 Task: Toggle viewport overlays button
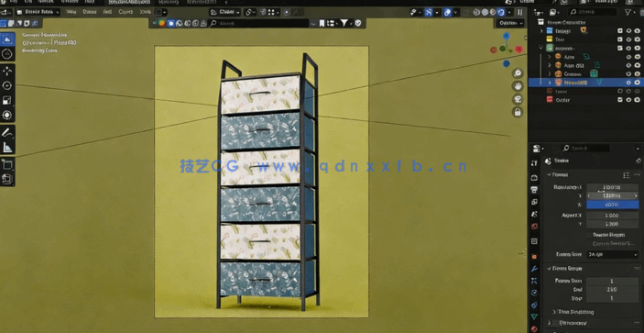point(447,12)
